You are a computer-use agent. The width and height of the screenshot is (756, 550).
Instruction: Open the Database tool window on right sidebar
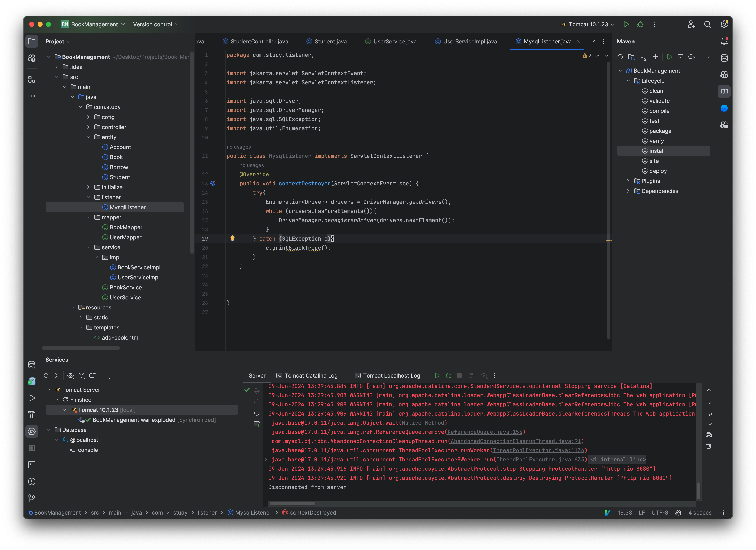[x=724, y=58]
